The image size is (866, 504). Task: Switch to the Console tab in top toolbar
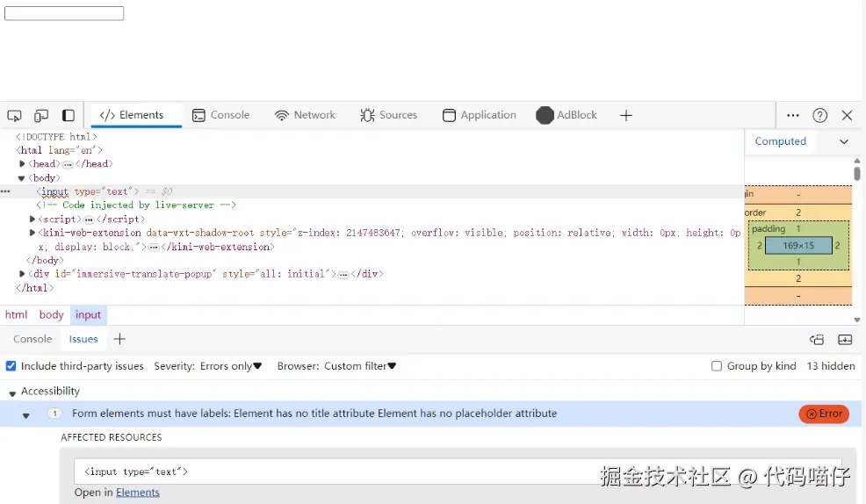221,115
